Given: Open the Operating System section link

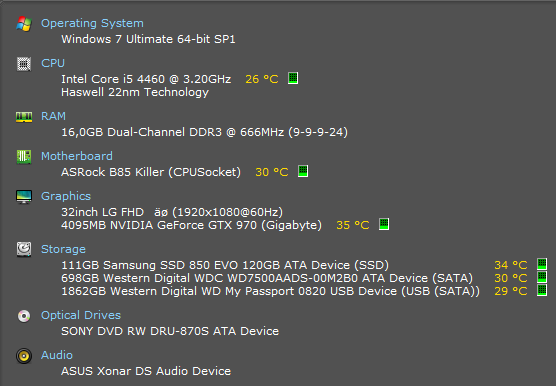Looking at the screenshot, I should coord(92,23).
